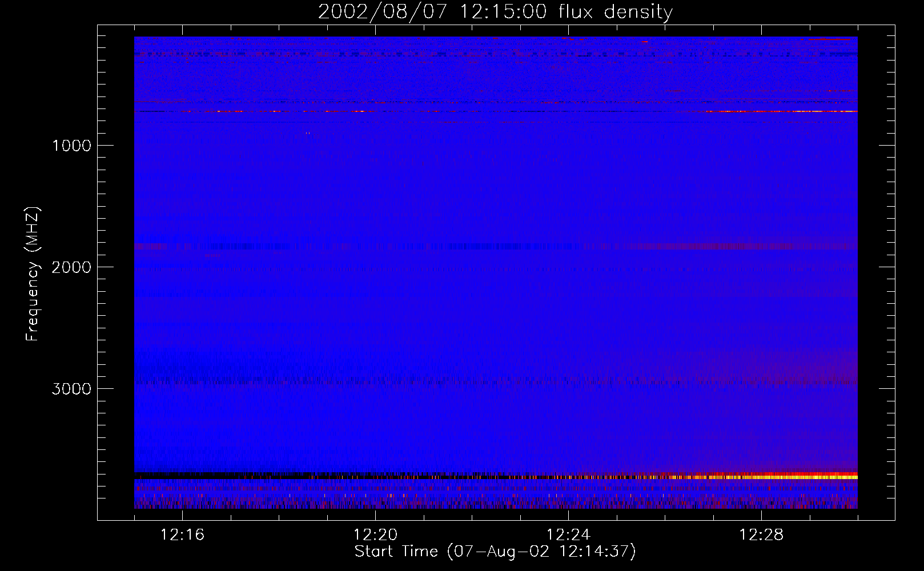
Task: Select the 'Frequency (MHZ)' axis label
Action: 33,274
